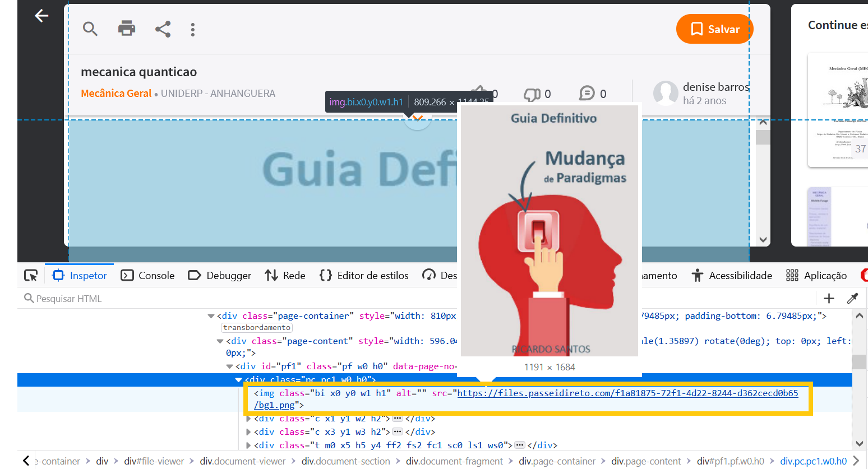Screen dimensions: 868x469
Task: Select div.document-section breadcrumb
Action: tap(346, 461)
